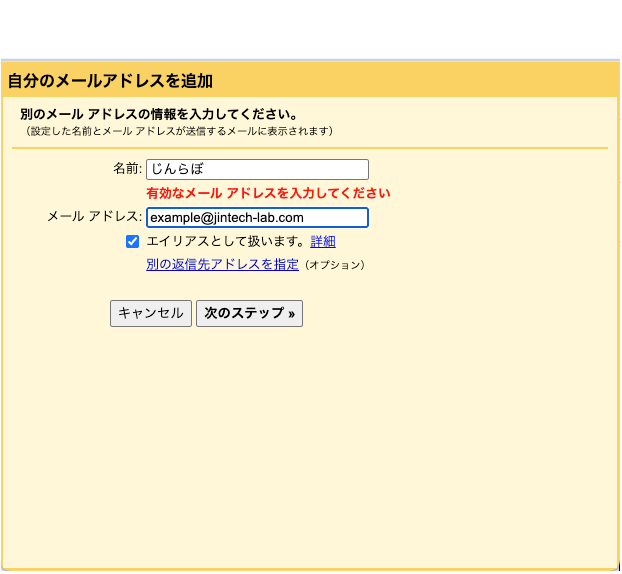Select the red 有効なメール アドレス error message
Screen dimensions: 622x574
(268, 193)
